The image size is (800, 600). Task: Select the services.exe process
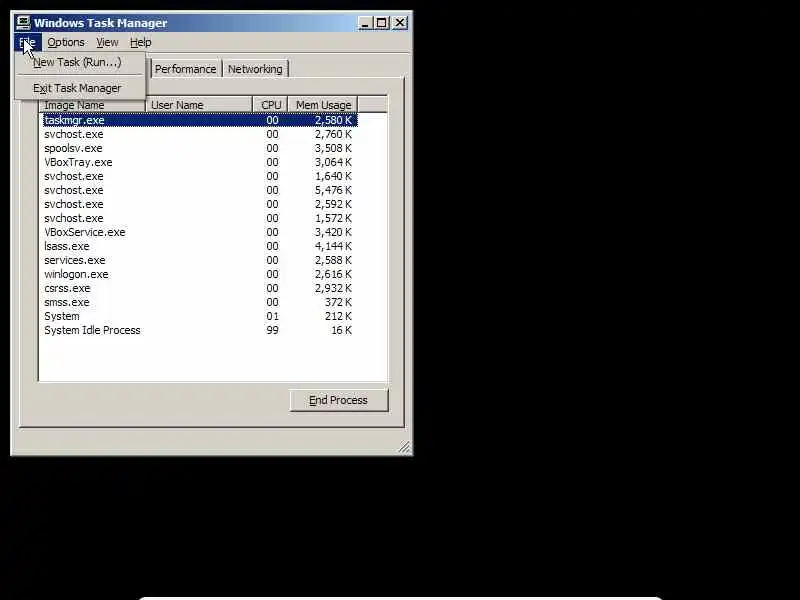pos(200,260)
